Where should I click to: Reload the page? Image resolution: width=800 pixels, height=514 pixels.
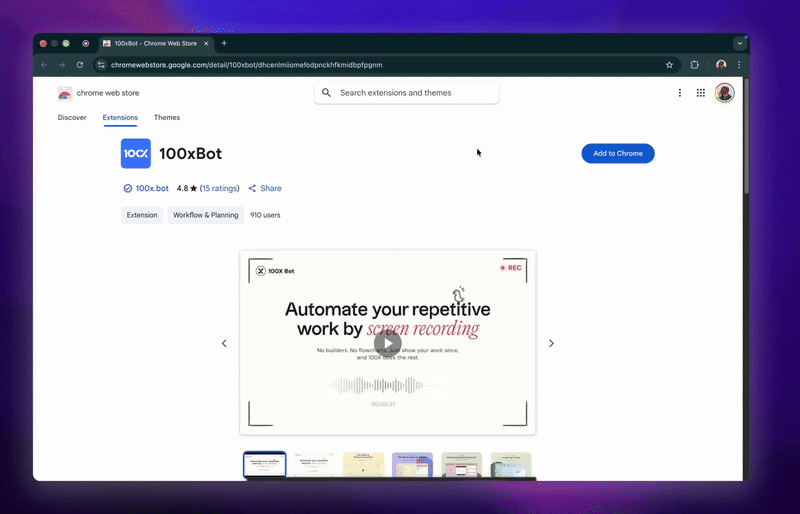click(x=80, y=65)
